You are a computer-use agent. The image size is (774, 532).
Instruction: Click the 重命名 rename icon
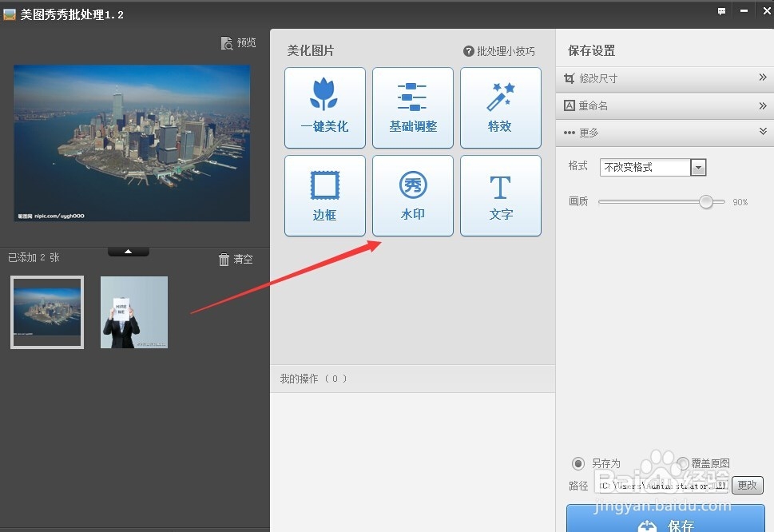[x=569, y=105]
